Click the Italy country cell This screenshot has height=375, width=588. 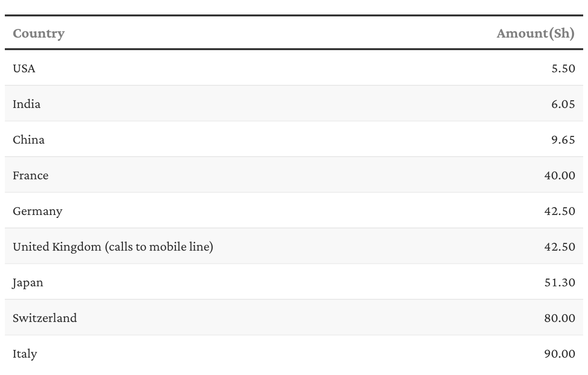point(25,354)
